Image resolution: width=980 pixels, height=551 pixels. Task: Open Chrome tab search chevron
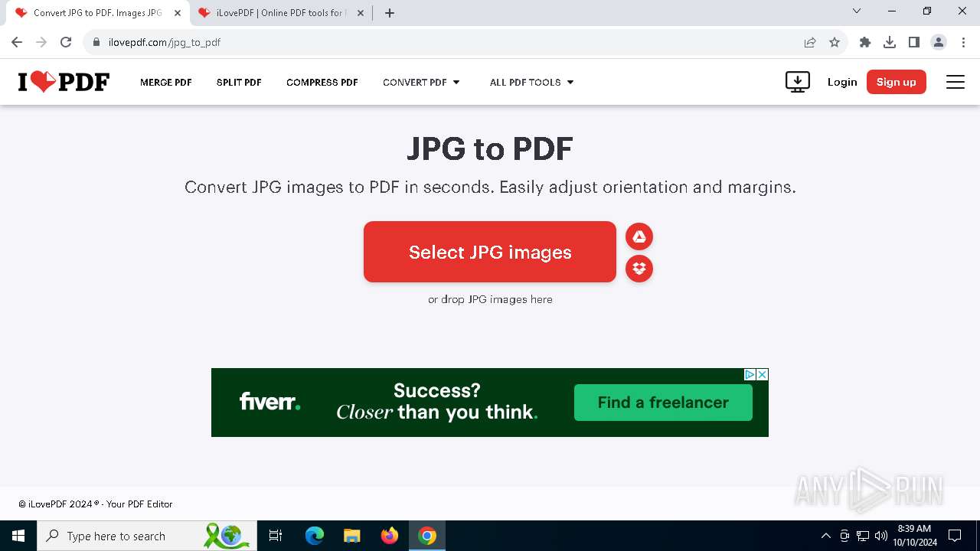click(x=857, y=11)
